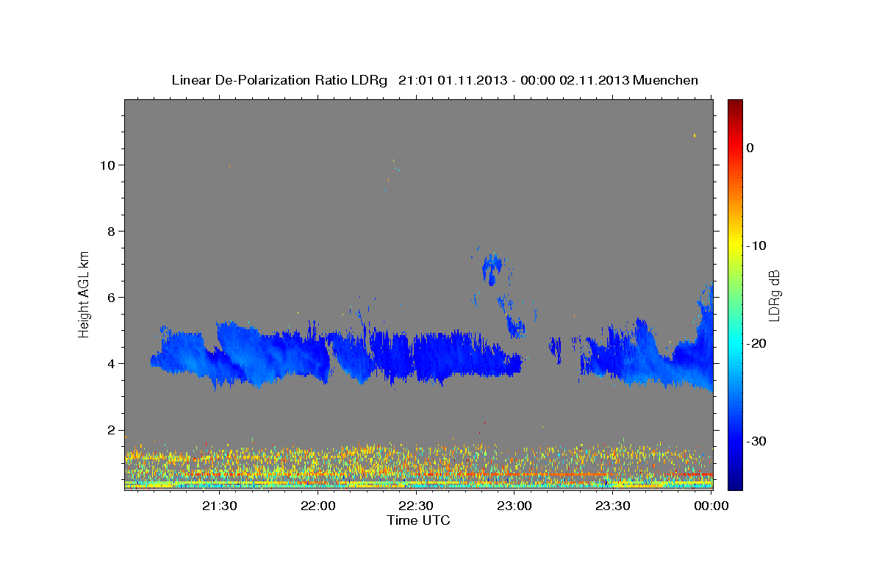Image resolution: width=882 pixels, height=588 pixels.
Task: Click the height tick label 4
Action: [112, 363]
